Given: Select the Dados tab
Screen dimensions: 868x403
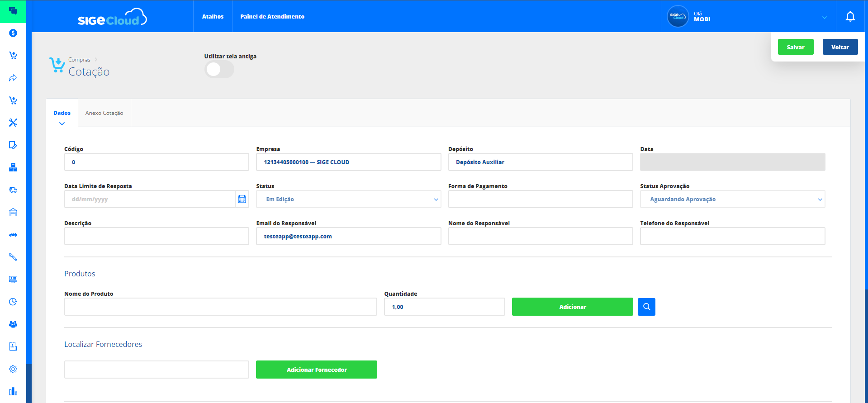Looking at the screenshot, I should [x=62, y=113].
